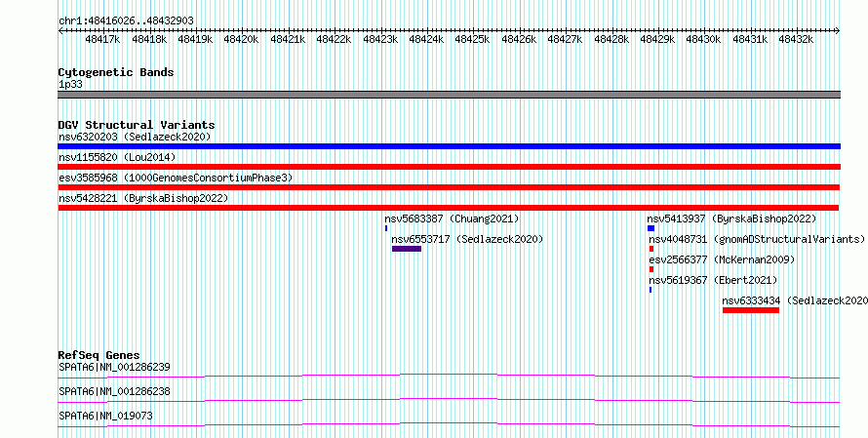This screenshot has height=438, width=868.
Task: Click the 48421k ruler position
Action: (x=288, y=39)
